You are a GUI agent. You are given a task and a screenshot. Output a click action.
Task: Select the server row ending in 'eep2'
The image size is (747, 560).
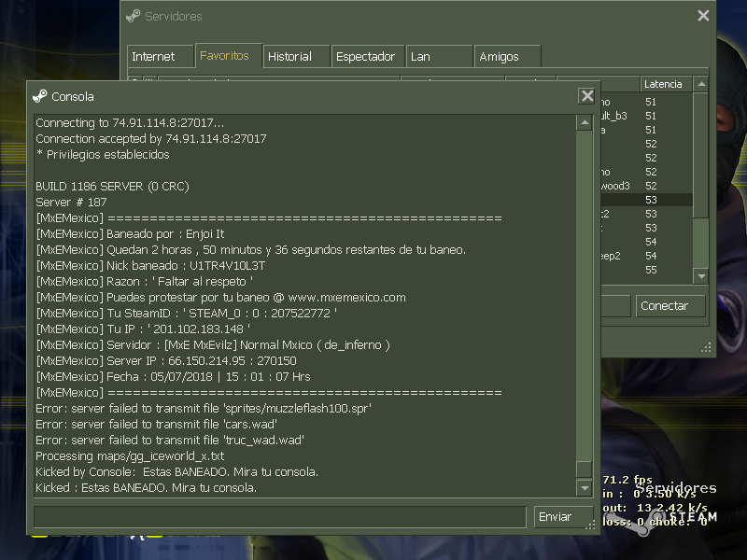click(x=646, y=256)
